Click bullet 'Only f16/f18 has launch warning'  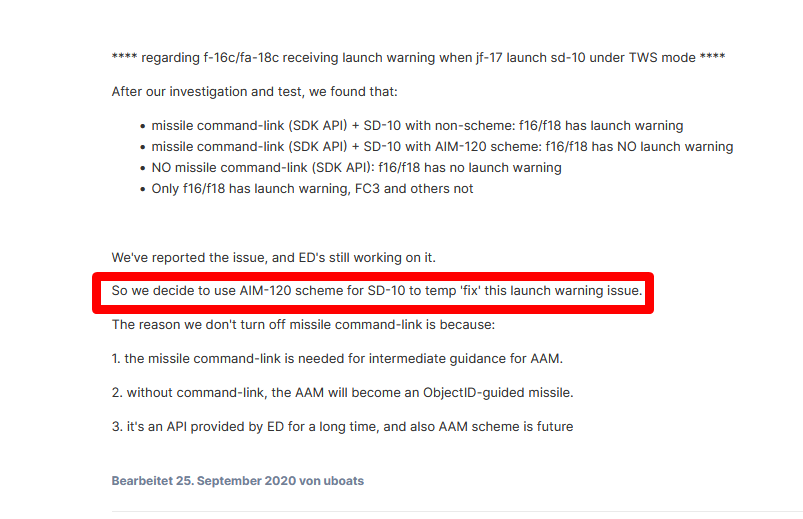pos(312,189)
